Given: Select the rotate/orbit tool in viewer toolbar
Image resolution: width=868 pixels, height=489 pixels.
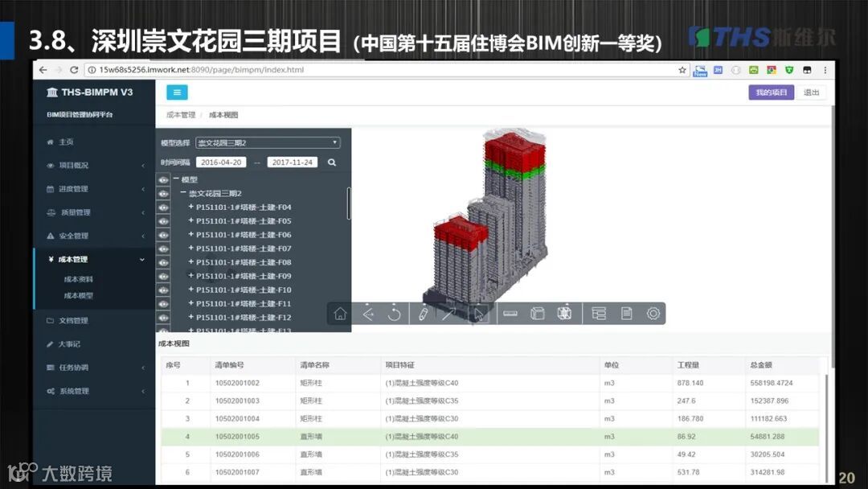Looking at the screenshot, I should pyautogui.click(x=394, y=314).
